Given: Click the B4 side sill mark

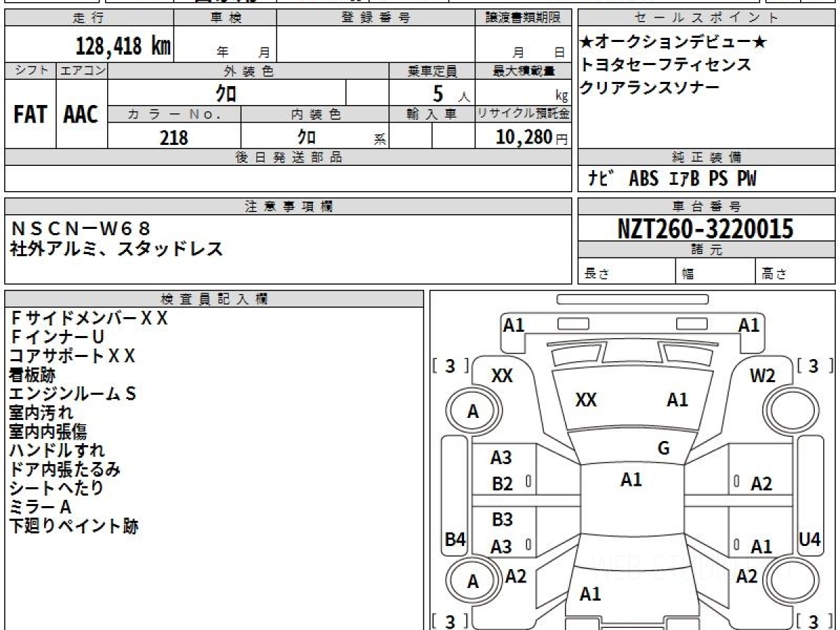Looking at the screenshot, I should pos(456,540).
